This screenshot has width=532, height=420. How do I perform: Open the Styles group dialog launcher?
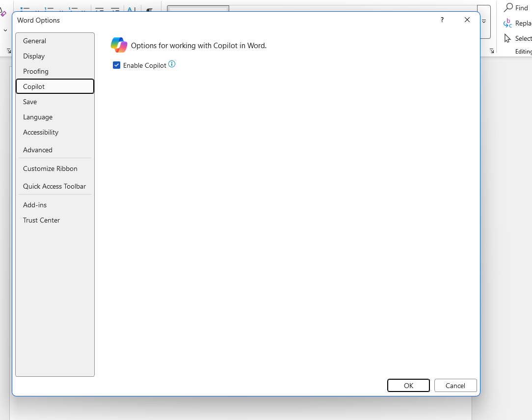pos(492,51)
